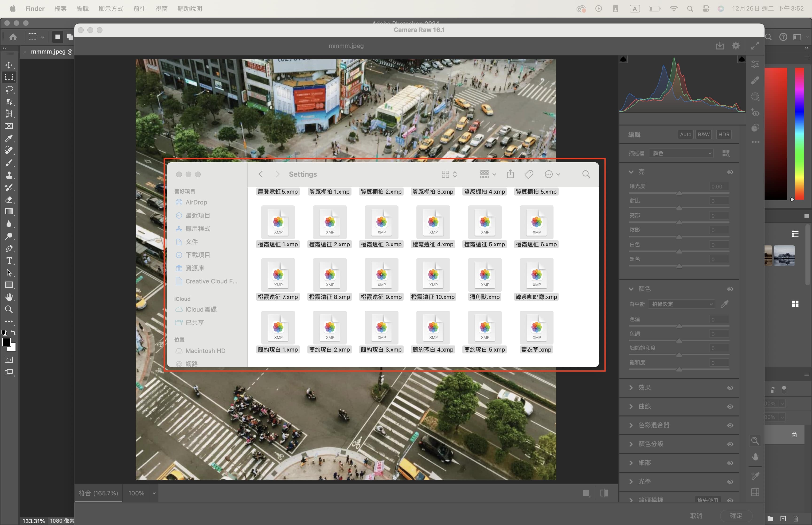
Task: Select the Hand tool in Photoshop toolbar
Action: tap(9, 297)
